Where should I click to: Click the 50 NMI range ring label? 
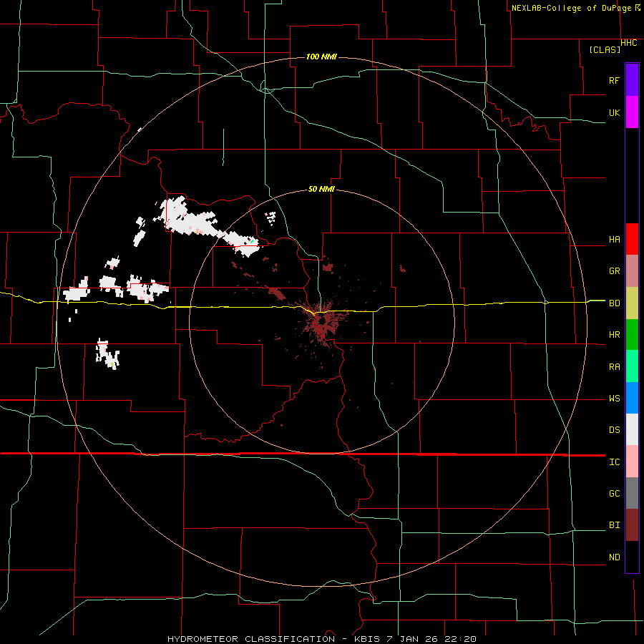tap(321, 190)
